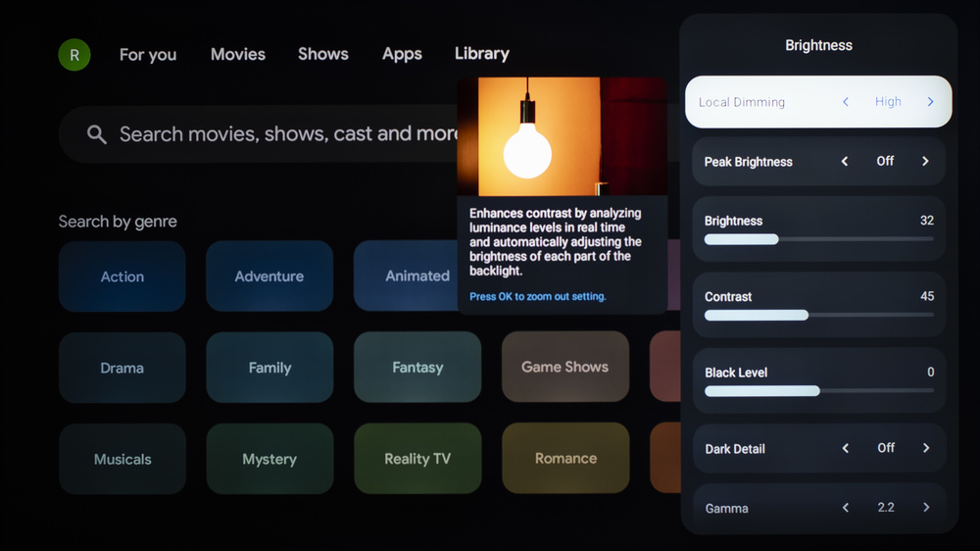Open the Reality TV genre
The width and height of the screenshot is (980, 551).
(417, 459)
